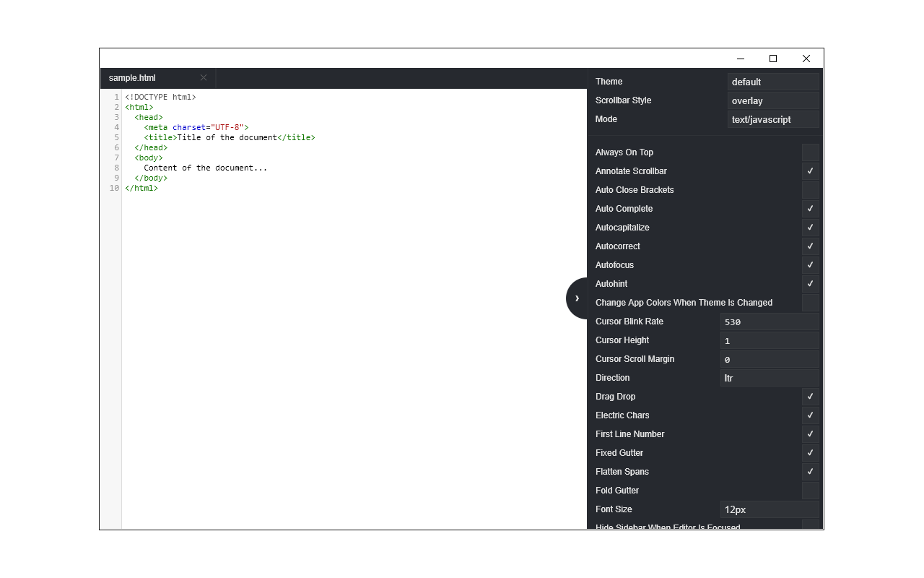Disable Annotate Scrollbar
This screenshot has height=578, width=924.
810,171
